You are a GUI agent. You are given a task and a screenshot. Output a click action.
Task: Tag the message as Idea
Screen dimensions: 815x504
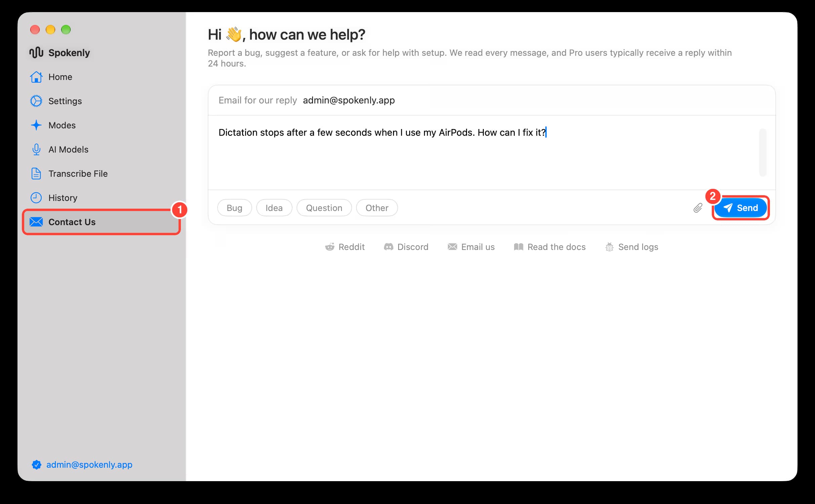click(x=274, y=208)
